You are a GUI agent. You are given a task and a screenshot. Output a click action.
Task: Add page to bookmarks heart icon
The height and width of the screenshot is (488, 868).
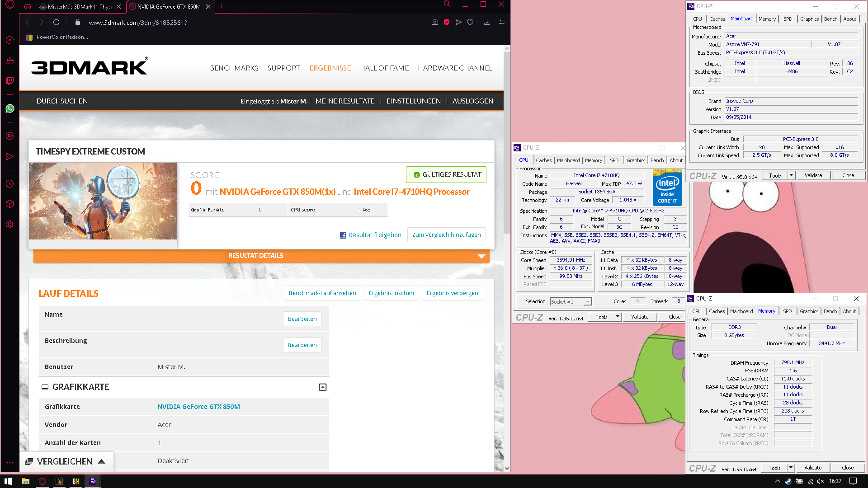470,22
